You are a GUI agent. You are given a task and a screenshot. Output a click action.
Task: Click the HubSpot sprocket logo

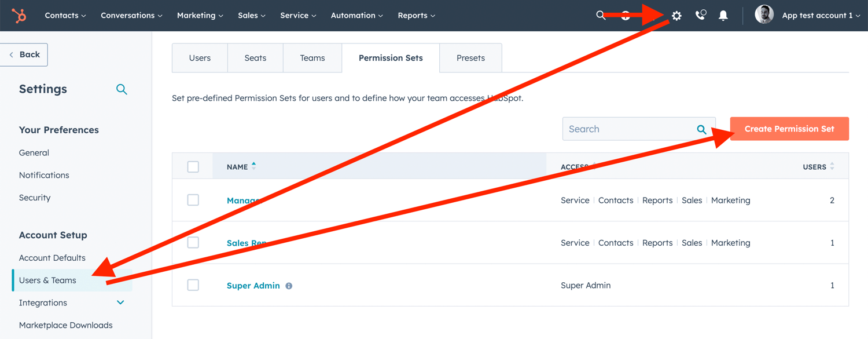[x=19, y=15]
